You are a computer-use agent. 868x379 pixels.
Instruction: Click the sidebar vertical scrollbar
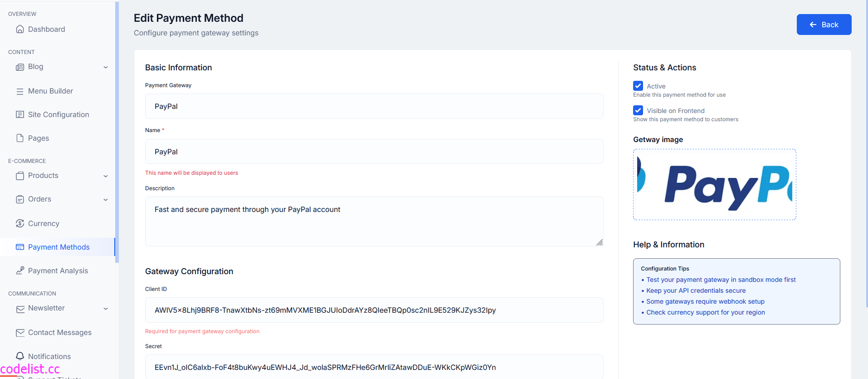[x=117, y=132]
